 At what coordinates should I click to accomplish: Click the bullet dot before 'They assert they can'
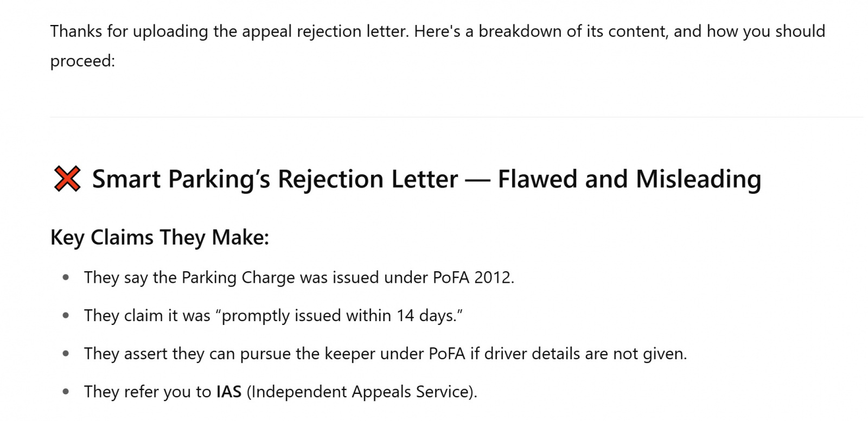66,354
